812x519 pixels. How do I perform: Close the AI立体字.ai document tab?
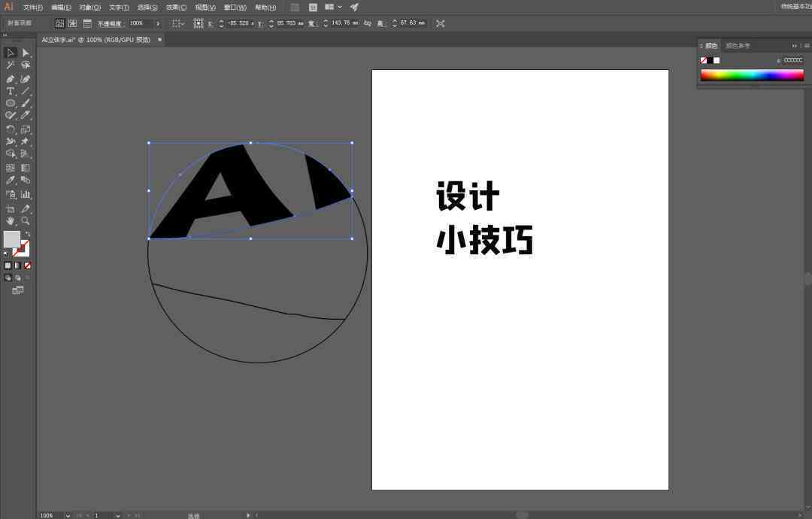point(159,39)
